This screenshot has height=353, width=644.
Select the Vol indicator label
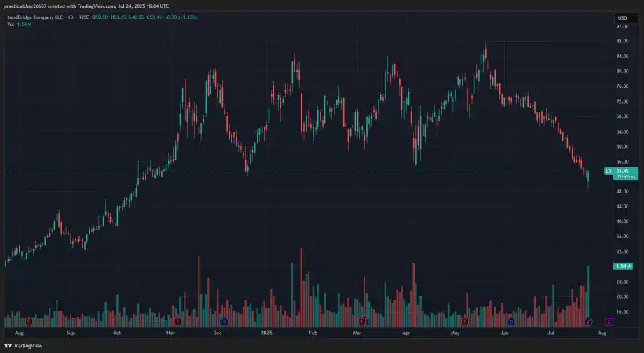coord(11,24)
